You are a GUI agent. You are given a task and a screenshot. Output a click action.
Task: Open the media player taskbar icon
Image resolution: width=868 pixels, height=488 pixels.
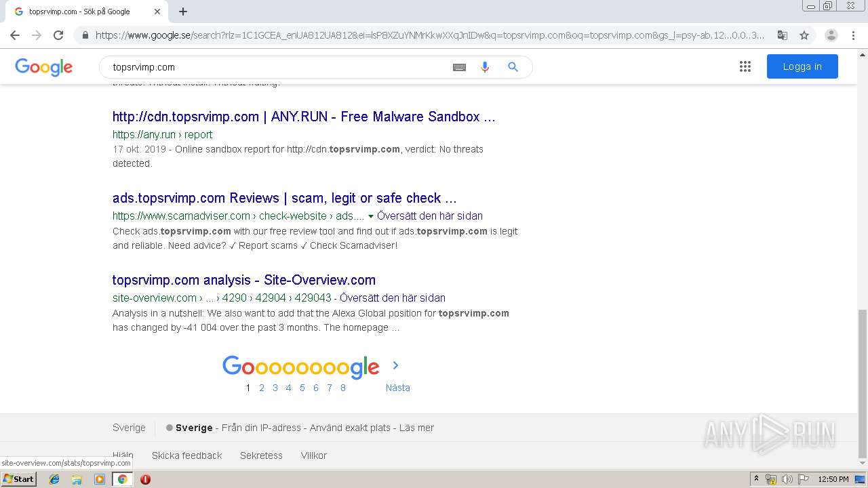pyautogui.click(x=100, y=479)
